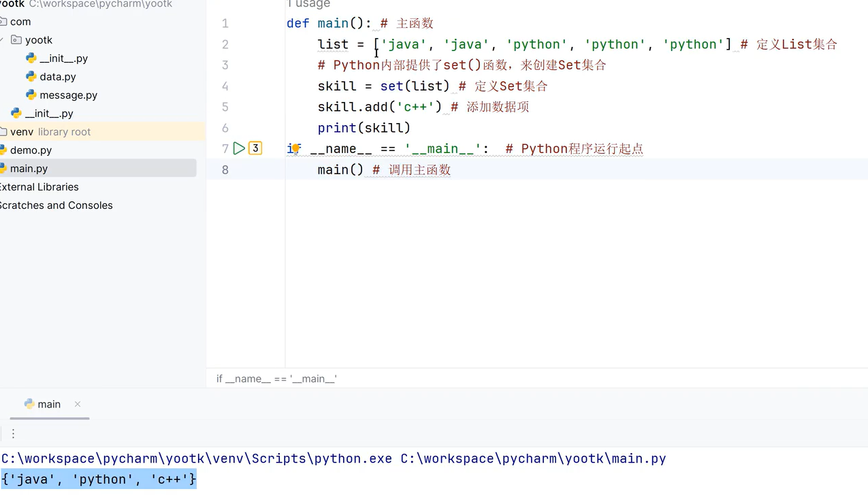Open message.py in project tree
Viewport: 868px width, 502px height.
click(68, 95)
